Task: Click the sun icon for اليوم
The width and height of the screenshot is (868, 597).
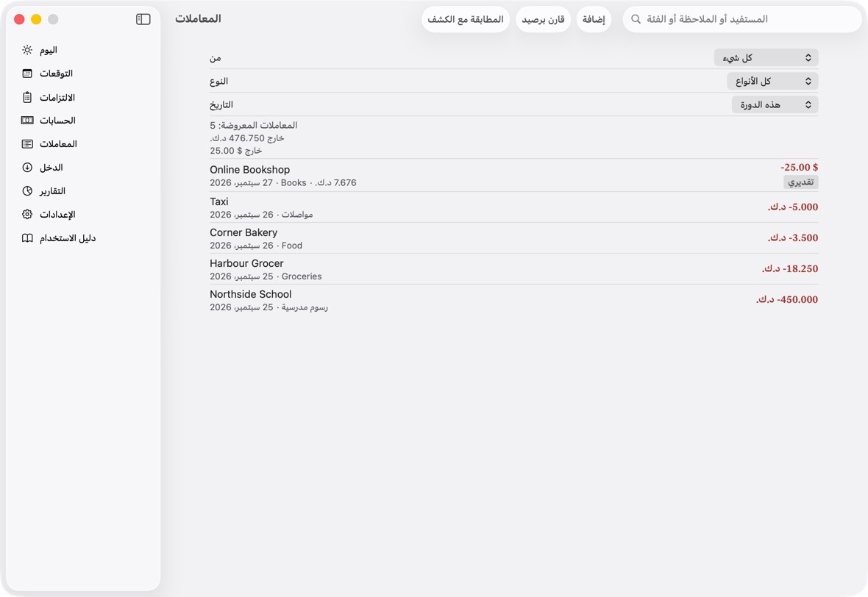Action: pyautogui.click(x=27, y=50)
